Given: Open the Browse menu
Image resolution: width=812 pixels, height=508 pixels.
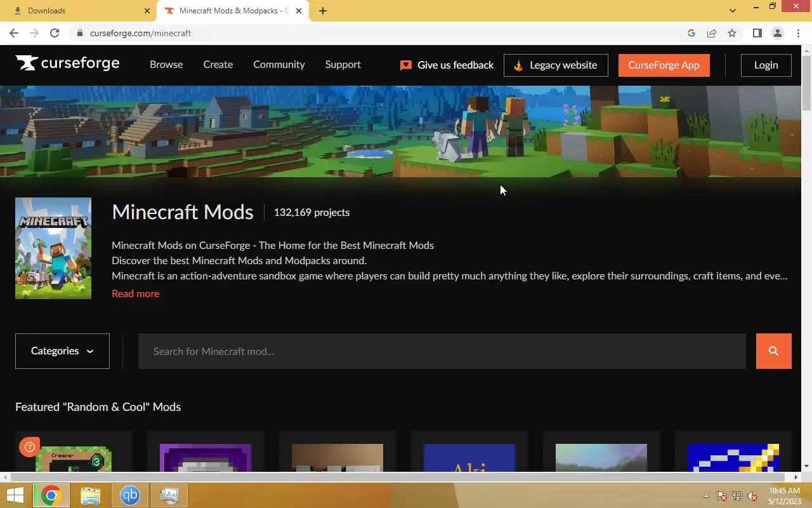Looking at the screenshot, I should pos(166,65).
